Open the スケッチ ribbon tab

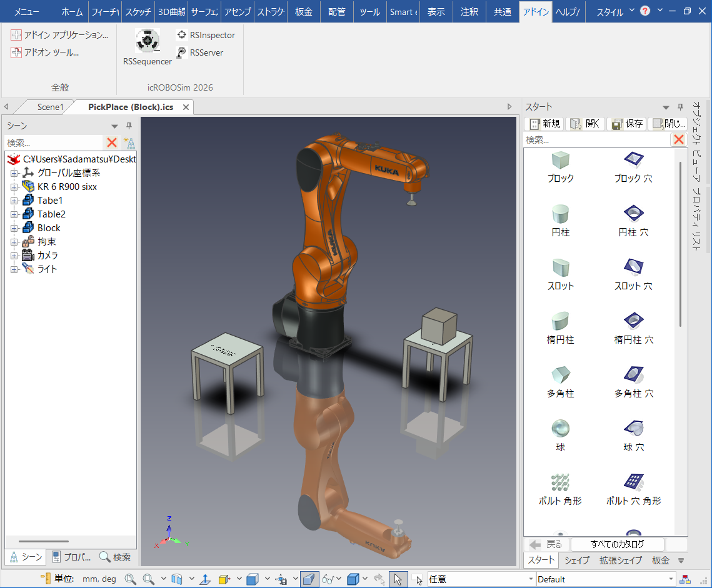pyautogui.click(x=138, y=12)
